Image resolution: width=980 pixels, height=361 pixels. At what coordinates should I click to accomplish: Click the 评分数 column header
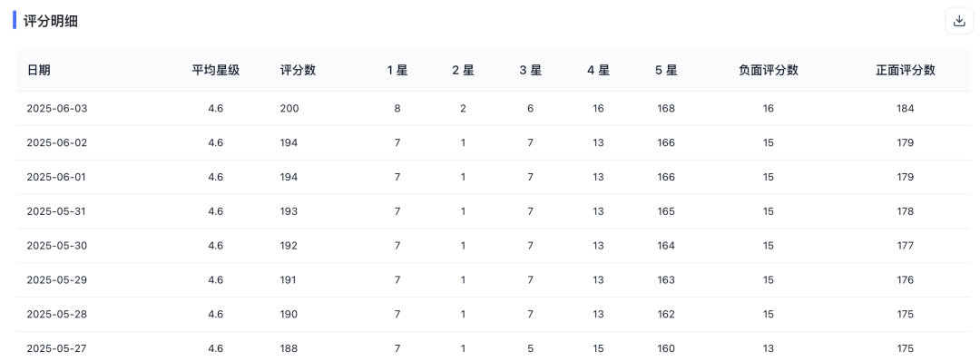(299, 71)
